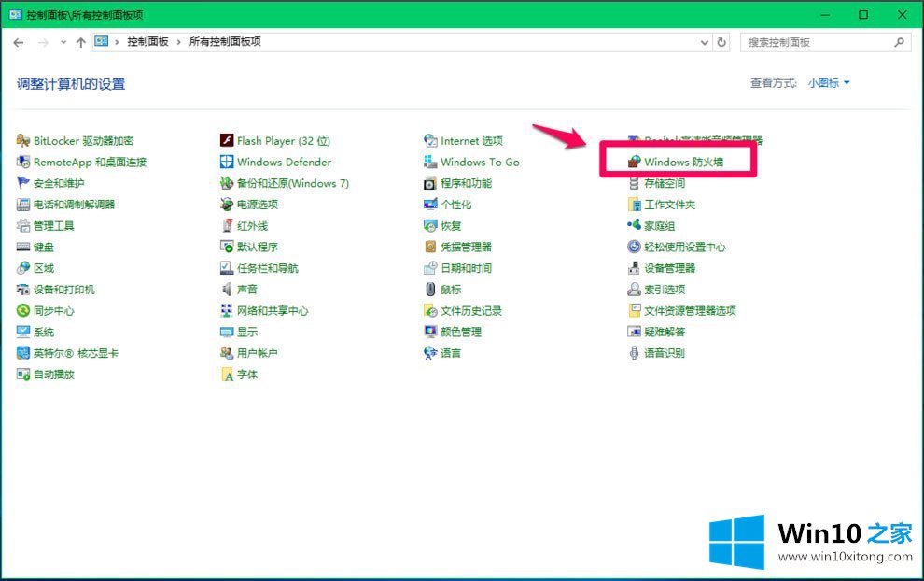Go back with the Back arrow
This screenshot has width=924, height=581.
click(19, 42)
